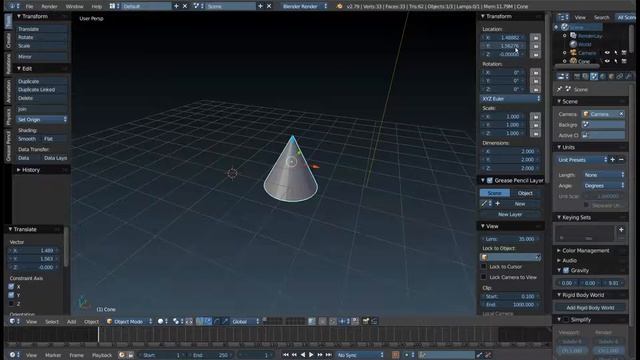Select the Render Layers properties tab icon

585,76
